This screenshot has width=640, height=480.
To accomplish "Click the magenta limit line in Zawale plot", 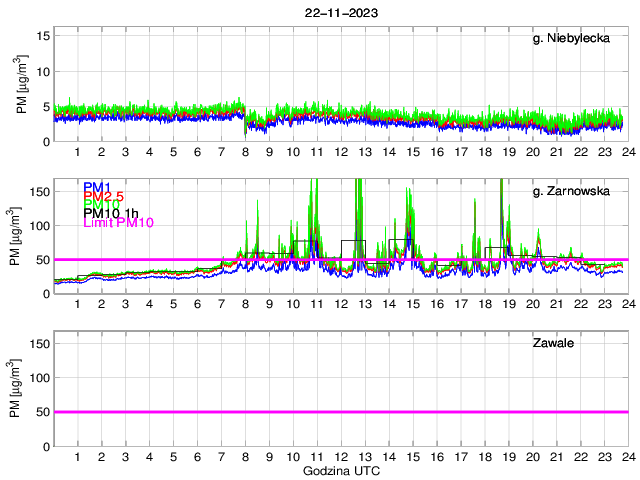I will pos(340,411).
